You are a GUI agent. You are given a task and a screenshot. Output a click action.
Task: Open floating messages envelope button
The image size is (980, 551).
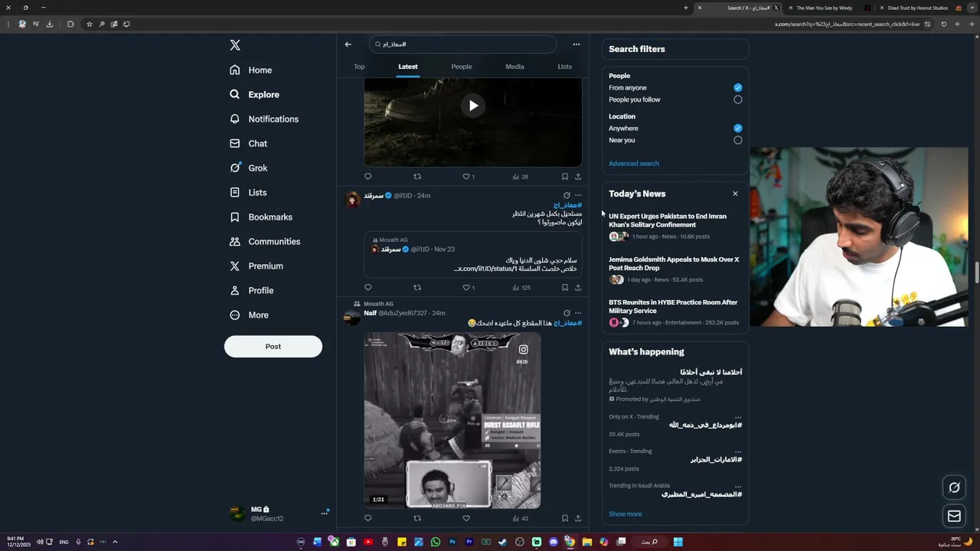tap(954, 517)
